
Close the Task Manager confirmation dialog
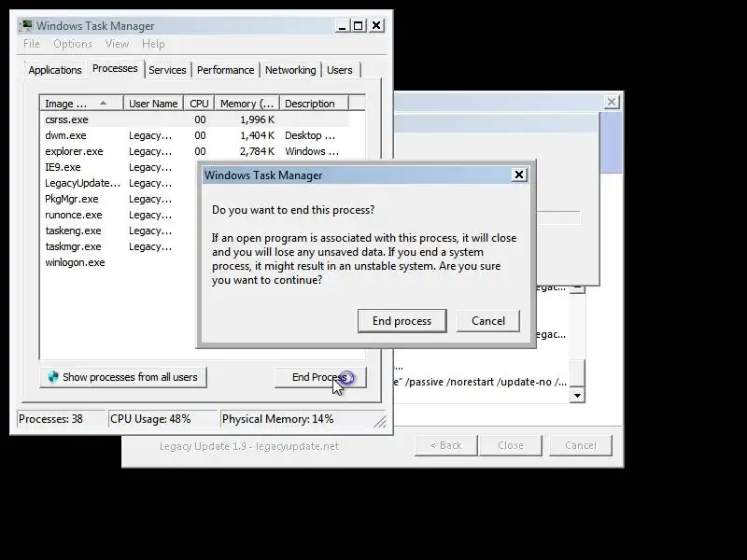pos(519,175)
